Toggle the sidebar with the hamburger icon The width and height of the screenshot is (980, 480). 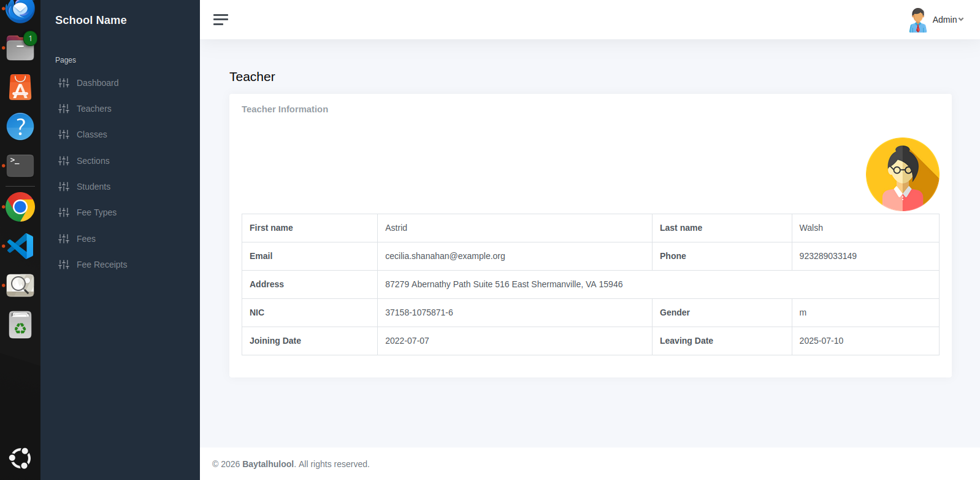click(221, 20)
